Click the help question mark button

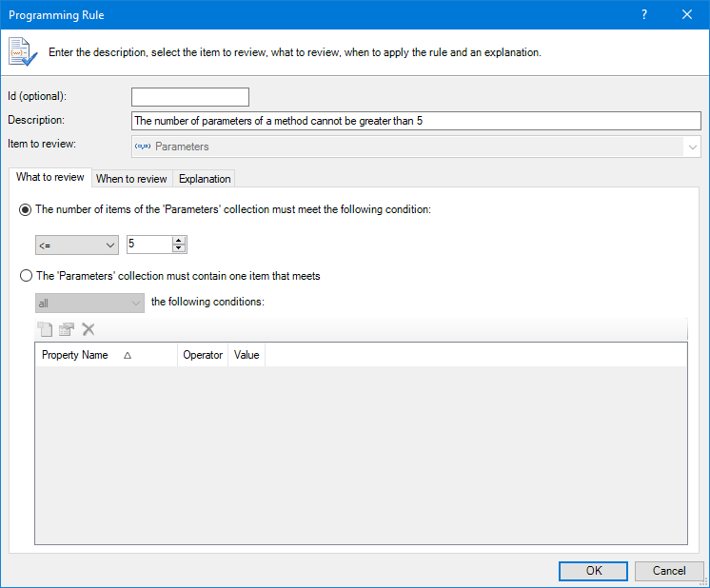pos(644,14)
